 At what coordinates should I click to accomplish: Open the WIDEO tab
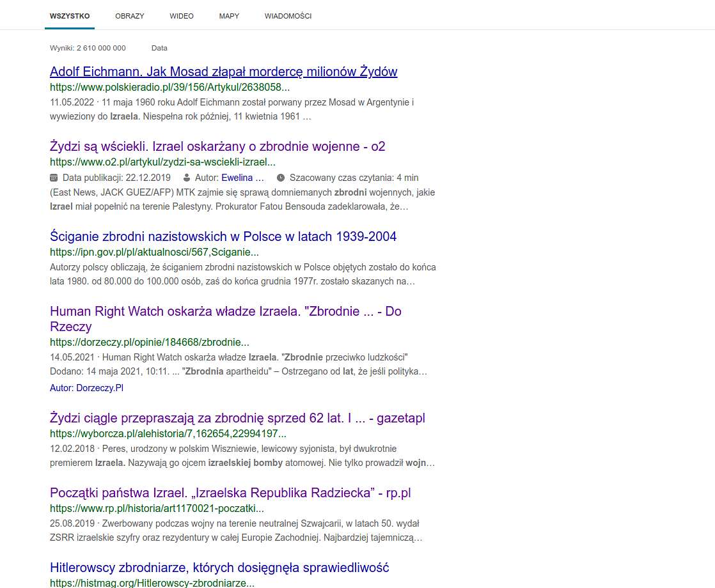(x=182, y=16)
